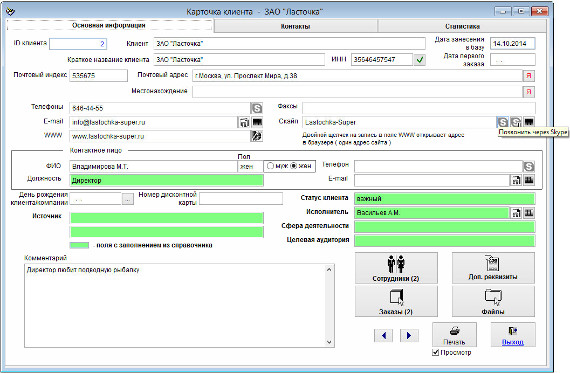Click the Номер дисконтной карты field
Screen dimensions: 570x373
click(x=241, y=199)
